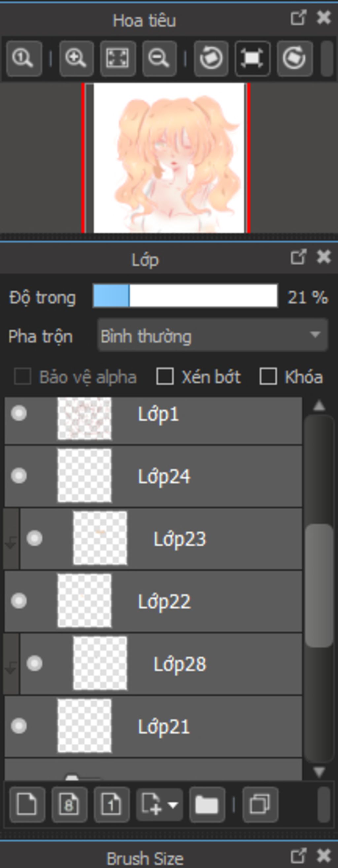The width and height of the screenshot is (338, 868).
Task: Enable the Khóa lock checkbox
Action: pos(268,376)
